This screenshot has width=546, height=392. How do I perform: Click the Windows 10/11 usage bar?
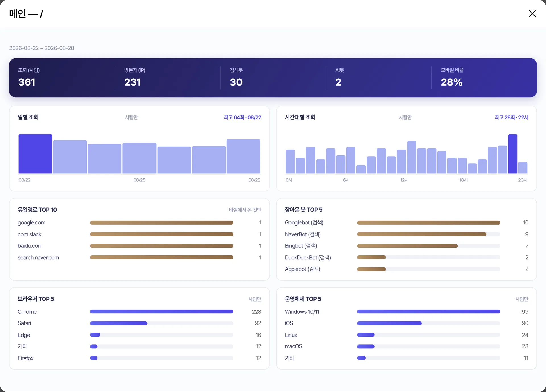tap(429, 312)
